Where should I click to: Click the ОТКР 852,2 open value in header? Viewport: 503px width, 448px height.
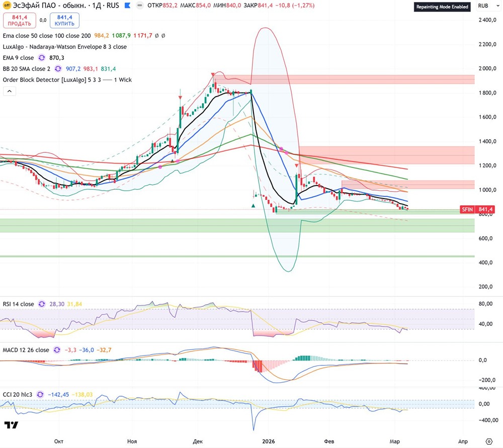click(162, 6)
